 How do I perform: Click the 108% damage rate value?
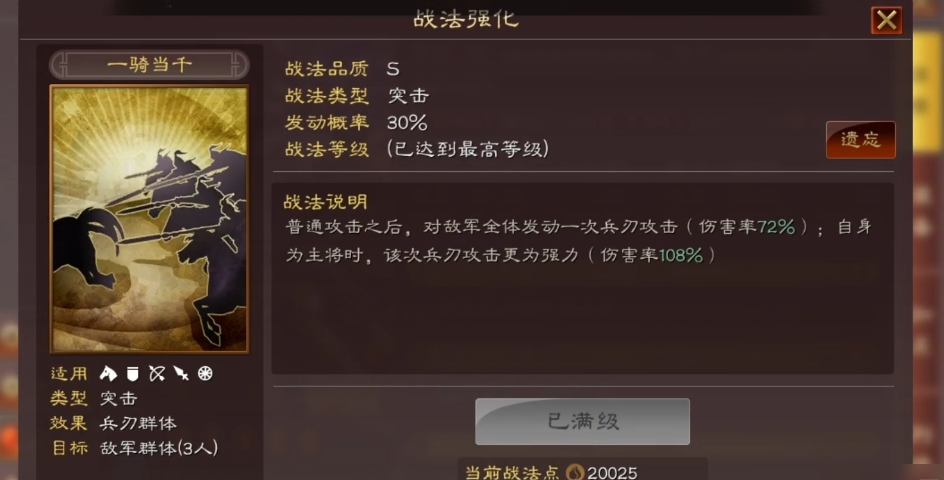(681, 255)
